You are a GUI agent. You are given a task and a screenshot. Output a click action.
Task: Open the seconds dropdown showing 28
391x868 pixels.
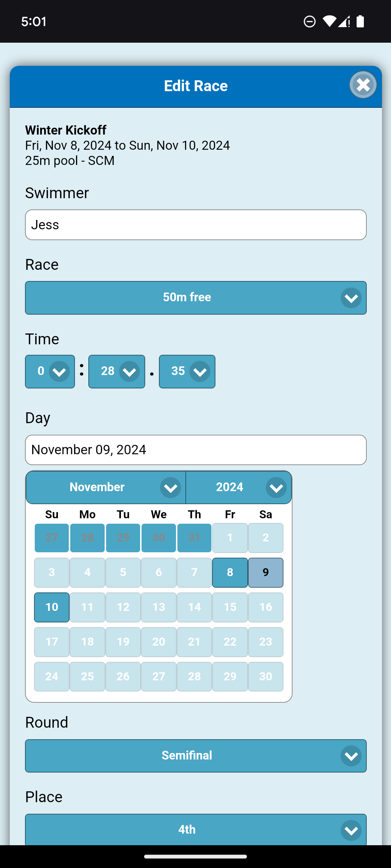tap(117, 371)
